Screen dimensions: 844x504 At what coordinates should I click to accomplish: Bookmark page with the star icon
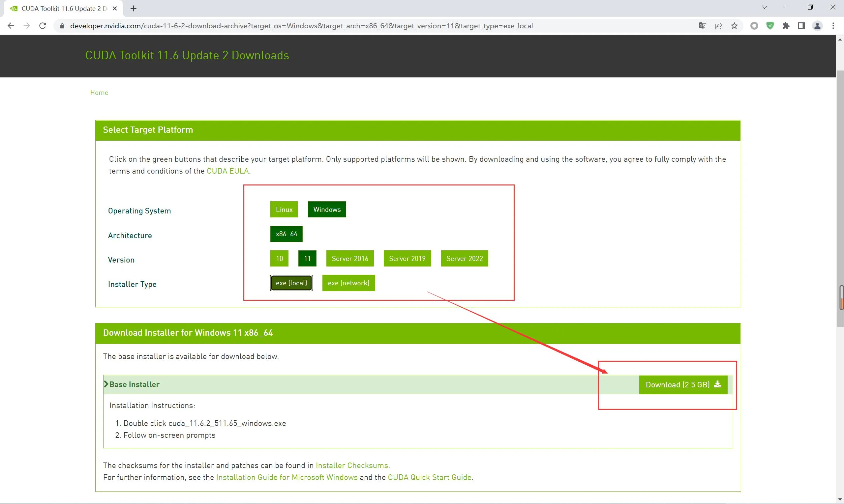pos(735,26)
